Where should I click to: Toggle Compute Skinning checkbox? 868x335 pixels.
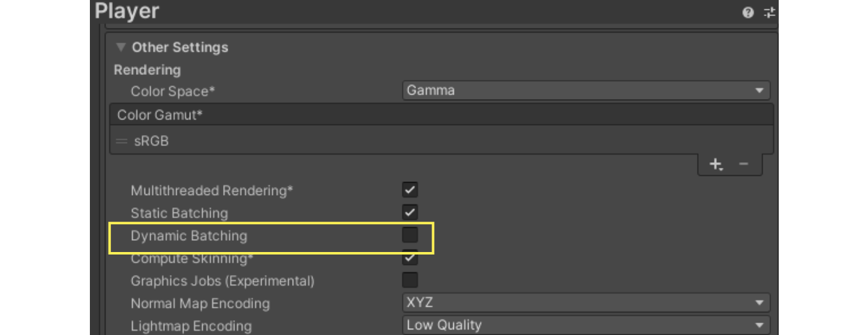(x=410, y=258)
